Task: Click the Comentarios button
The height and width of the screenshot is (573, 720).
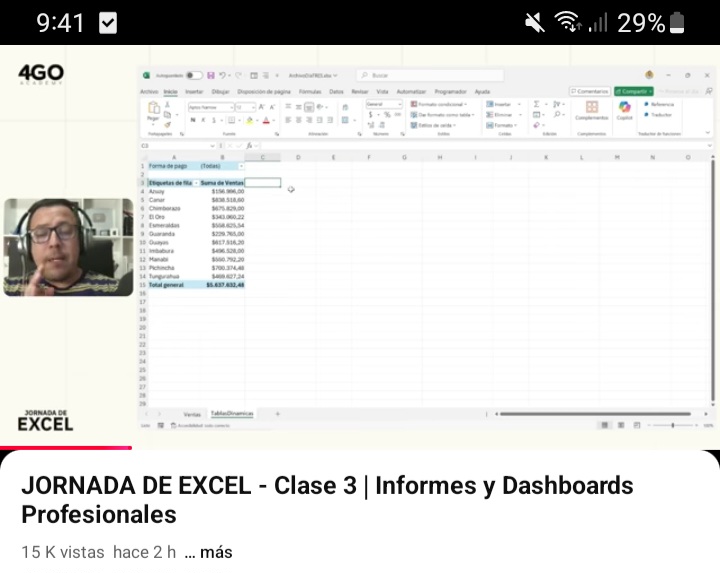Action: tap(589, 91)
